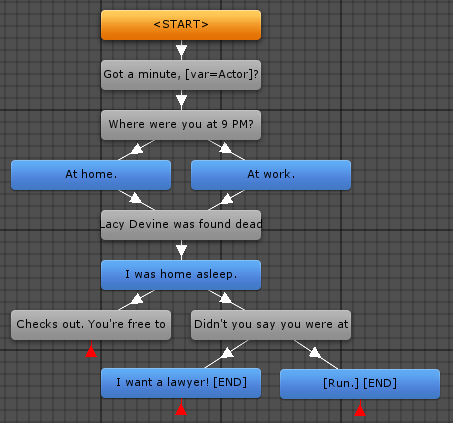The width and height of the screenshot is (453, 423).
Task: Click link arrow from 'I was home asleep.' to 'Checks out'
Action: pyautogui.click(x=137, y=299)
